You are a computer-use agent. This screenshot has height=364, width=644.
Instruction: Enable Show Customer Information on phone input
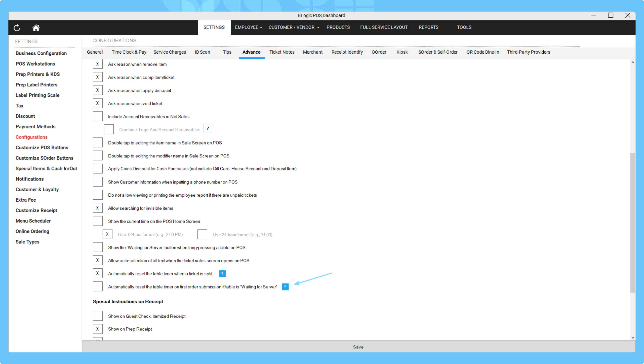(98, 182)
